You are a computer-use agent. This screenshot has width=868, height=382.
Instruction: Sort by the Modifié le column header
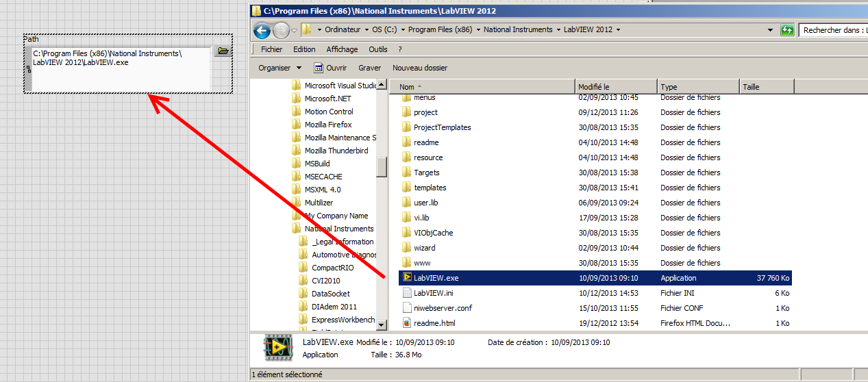click(x=617, y=87)
